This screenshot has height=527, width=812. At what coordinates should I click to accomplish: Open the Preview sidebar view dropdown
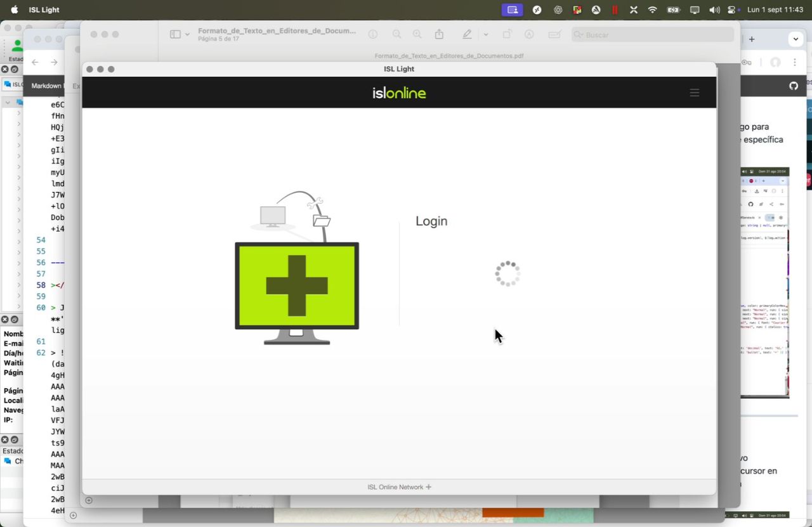click(180, 35)
